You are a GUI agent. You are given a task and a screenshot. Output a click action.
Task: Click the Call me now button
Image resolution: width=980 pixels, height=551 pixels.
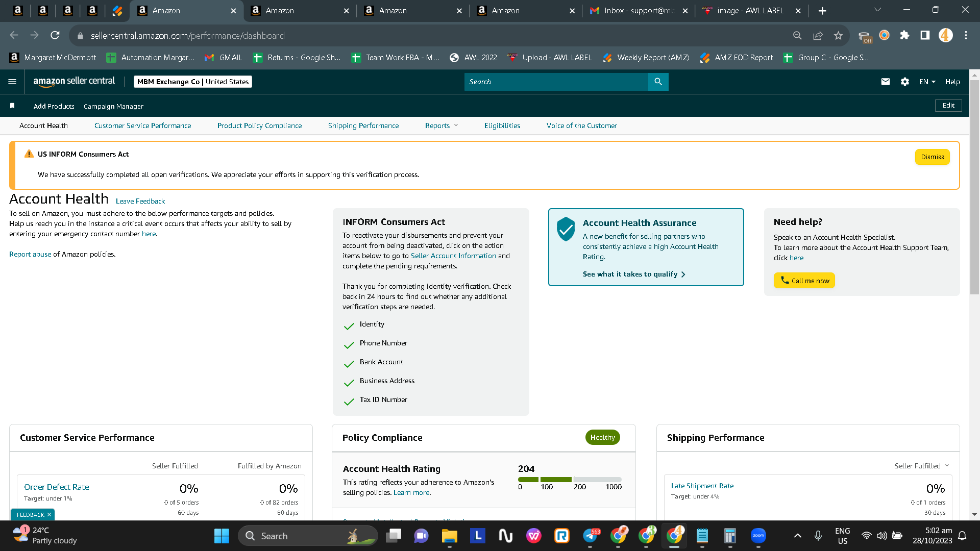(804, 281)
